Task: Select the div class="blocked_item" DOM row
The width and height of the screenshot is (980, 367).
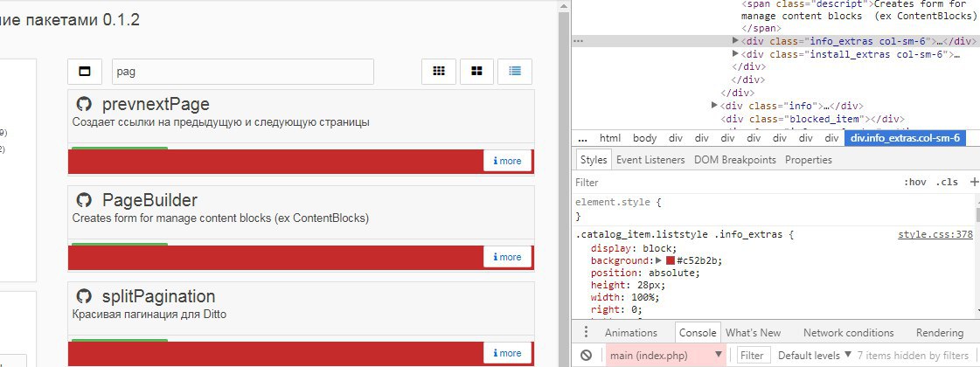Action: coord(810,119)
